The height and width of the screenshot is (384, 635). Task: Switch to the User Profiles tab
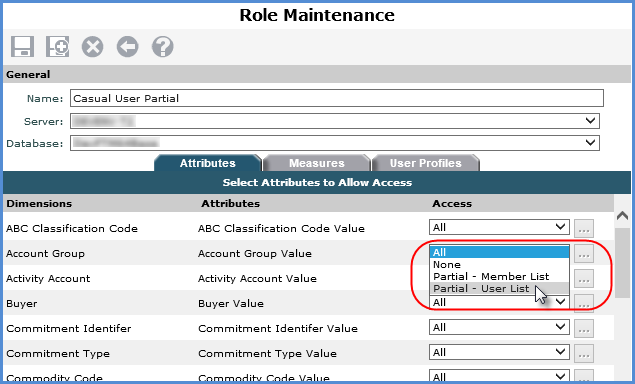(x=425, y=163)
